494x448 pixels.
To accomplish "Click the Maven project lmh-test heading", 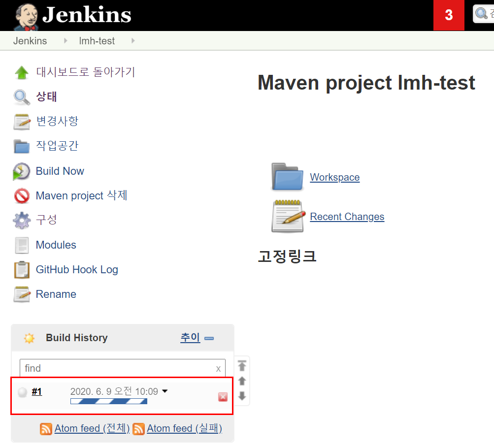I will [366, 83].
